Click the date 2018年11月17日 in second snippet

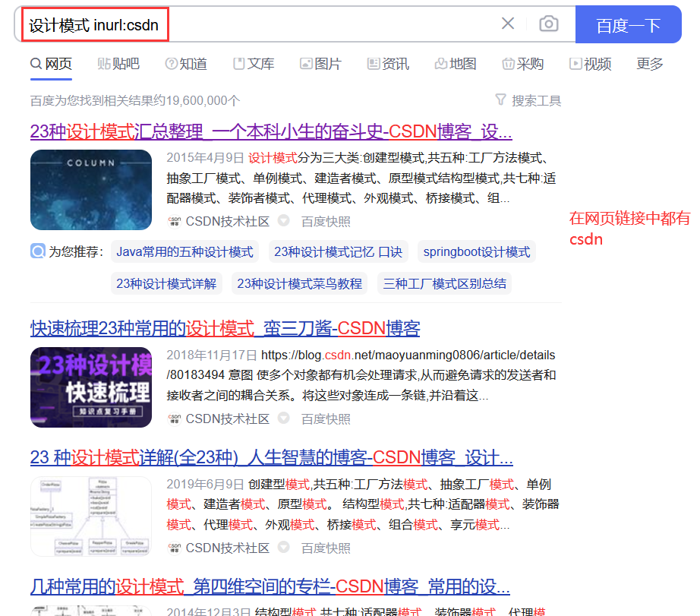click(212, 355)
